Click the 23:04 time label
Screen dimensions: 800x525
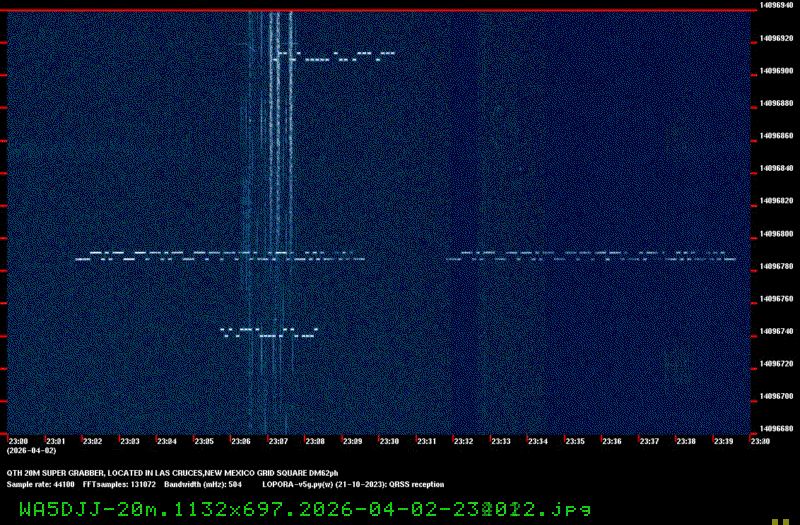tap(167, 441)
